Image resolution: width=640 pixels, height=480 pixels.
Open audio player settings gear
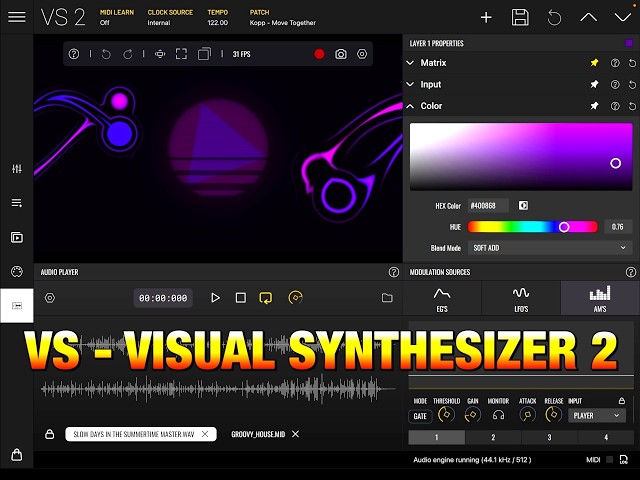50,298
